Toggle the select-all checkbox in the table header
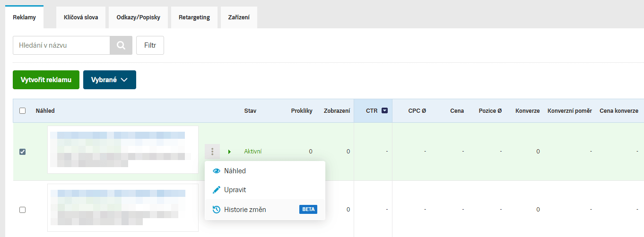This screenshot has height=237, width=644. coord(22,111)
